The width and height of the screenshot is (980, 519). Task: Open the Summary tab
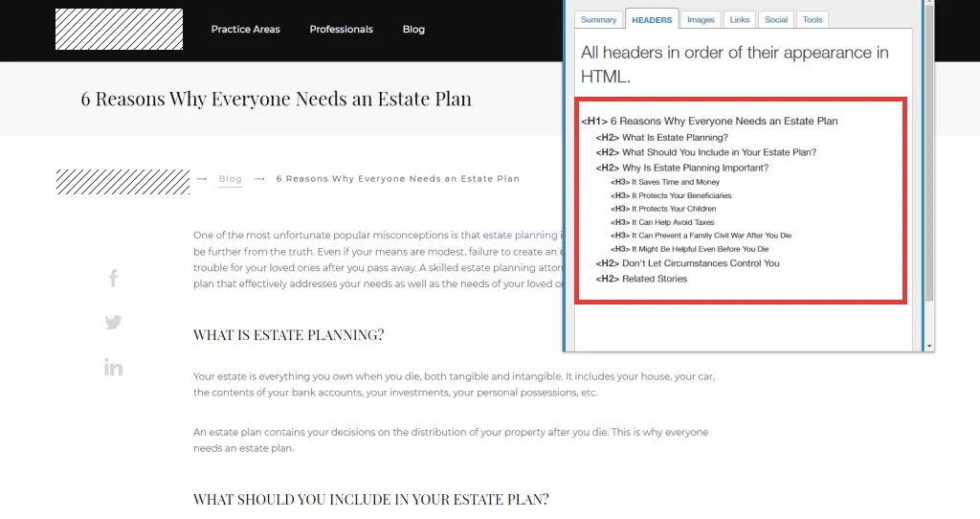[x=599, y=19]
